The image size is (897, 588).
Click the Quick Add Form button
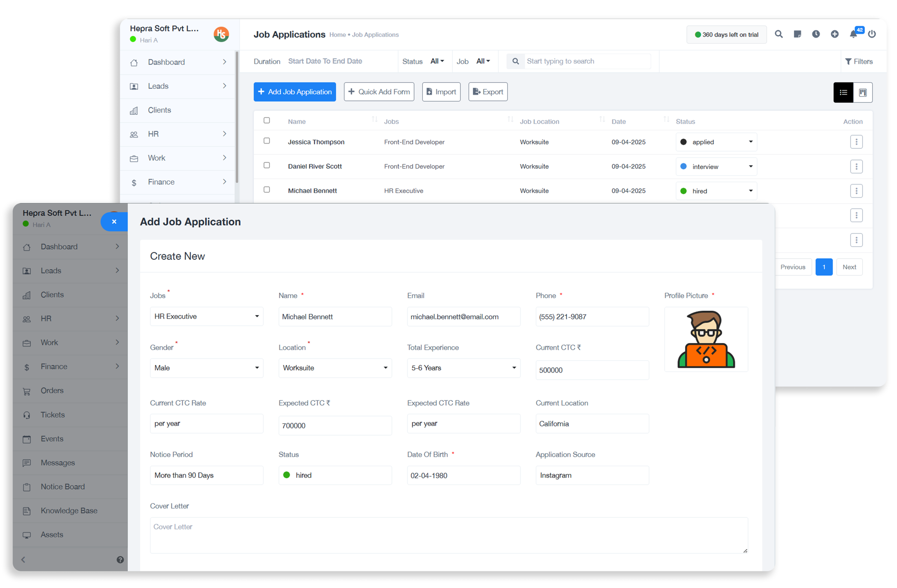379,92
